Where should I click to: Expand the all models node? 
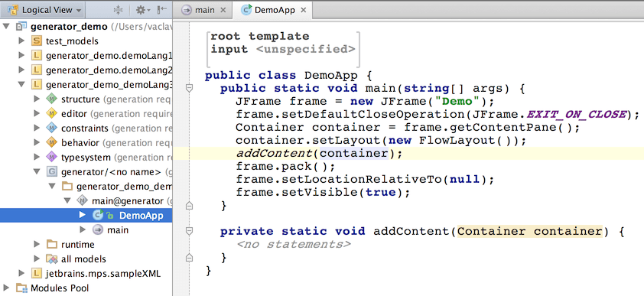(x=37, y=259)
